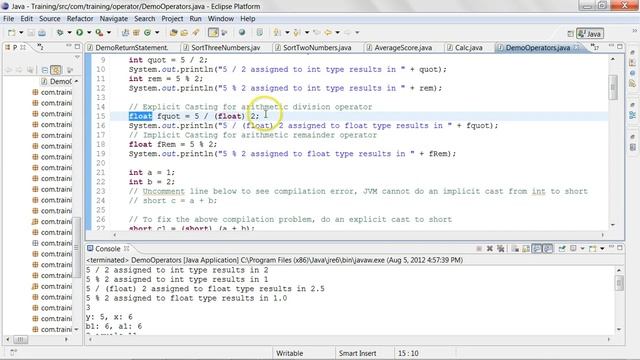
Task: Click the Console vertical scrollbar thumb
Action: point(619,283)
